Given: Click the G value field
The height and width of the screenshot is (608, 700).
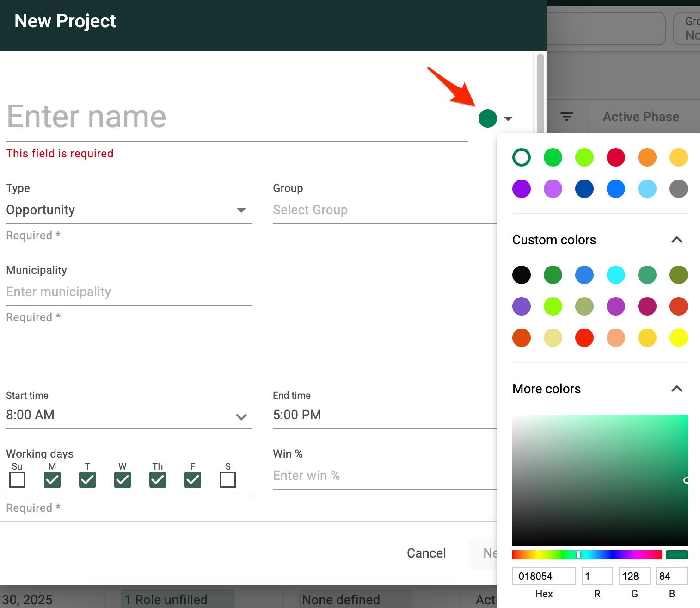Looking at the screenshot, I should pos(634,576).
